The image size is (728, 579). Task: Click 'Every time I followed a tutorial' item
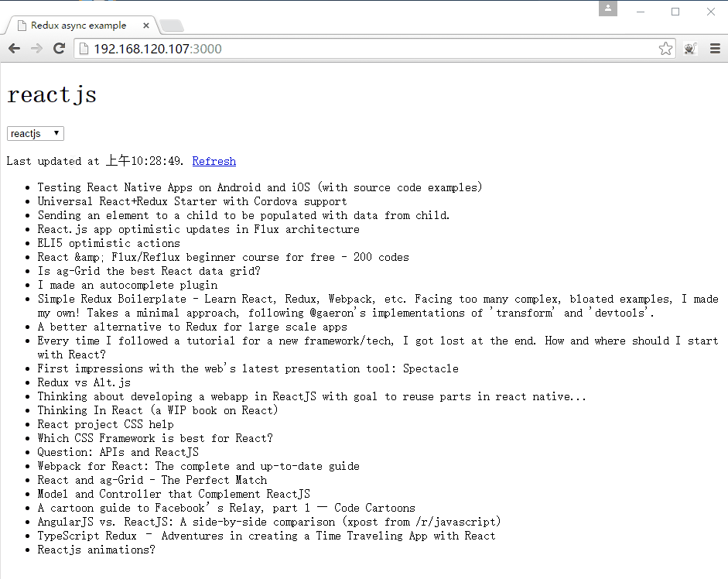click(x=378, y=348)
